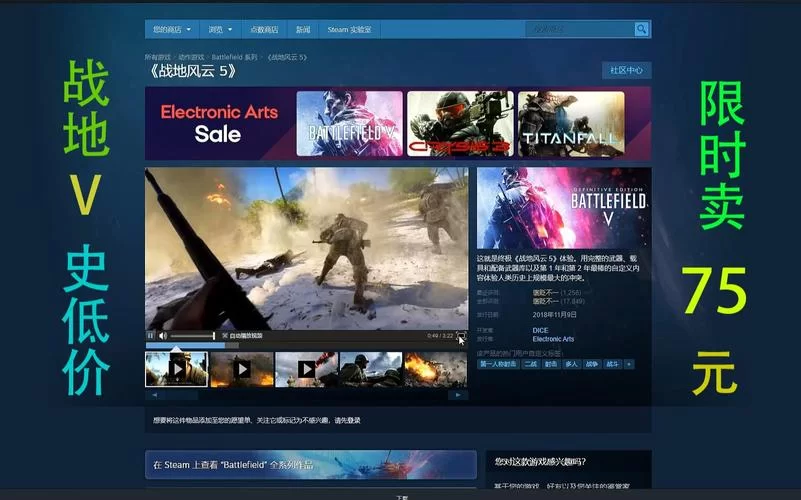Seek along the video progress bar

pos(307,346)
